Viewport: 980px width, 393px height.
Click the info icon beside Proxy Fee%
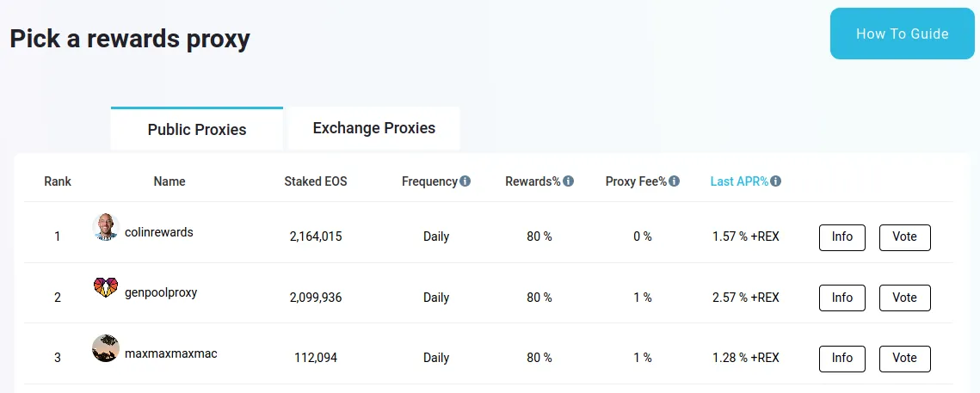[x=674, y=181]
